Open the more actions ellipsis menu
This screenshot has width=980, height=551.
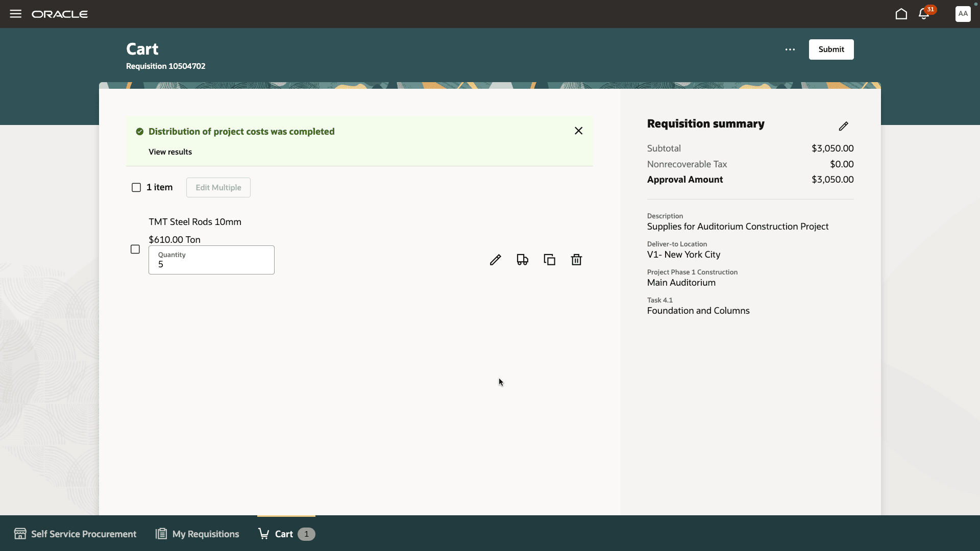point(790,49)
